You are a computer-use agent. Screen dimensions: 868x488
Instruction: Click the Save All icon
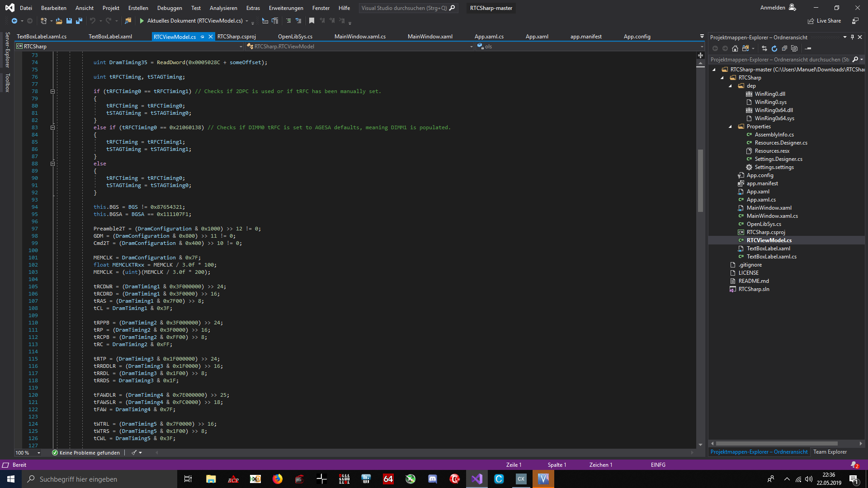pos(79,21)
